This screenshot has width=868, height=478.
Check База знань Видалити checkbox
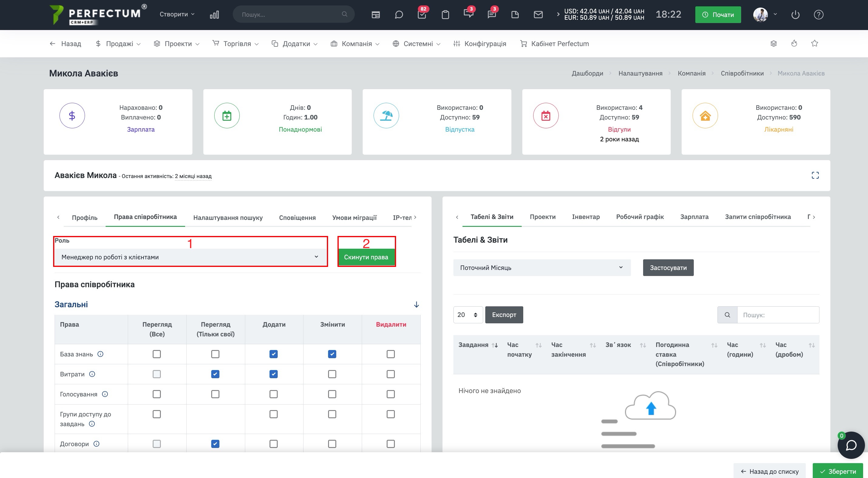[391, 354]
